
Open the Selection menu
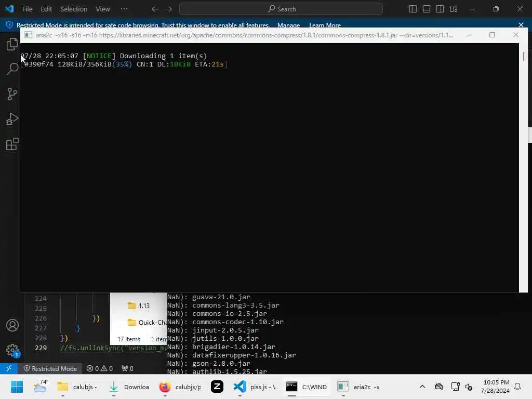coord(74,9)
